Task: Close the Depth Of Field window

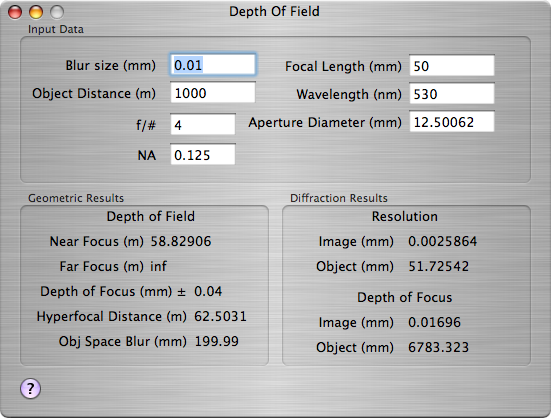Action: (x=15, y=12)
